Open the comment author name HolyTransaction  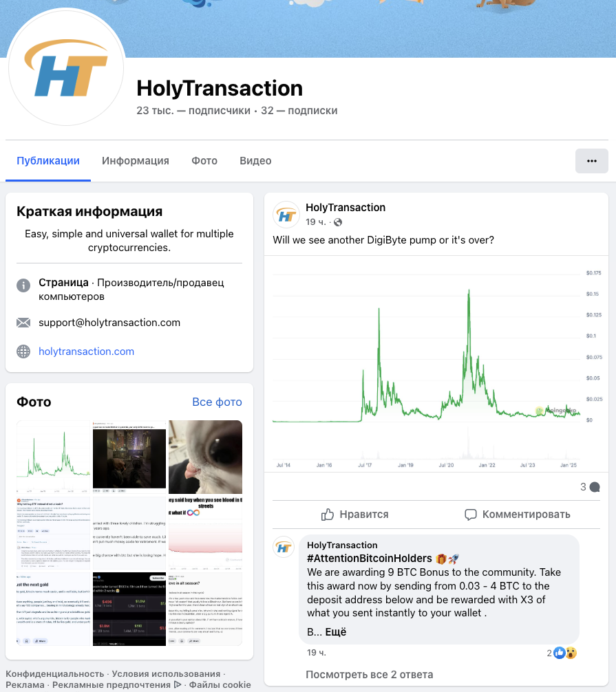tap(342, 545)
